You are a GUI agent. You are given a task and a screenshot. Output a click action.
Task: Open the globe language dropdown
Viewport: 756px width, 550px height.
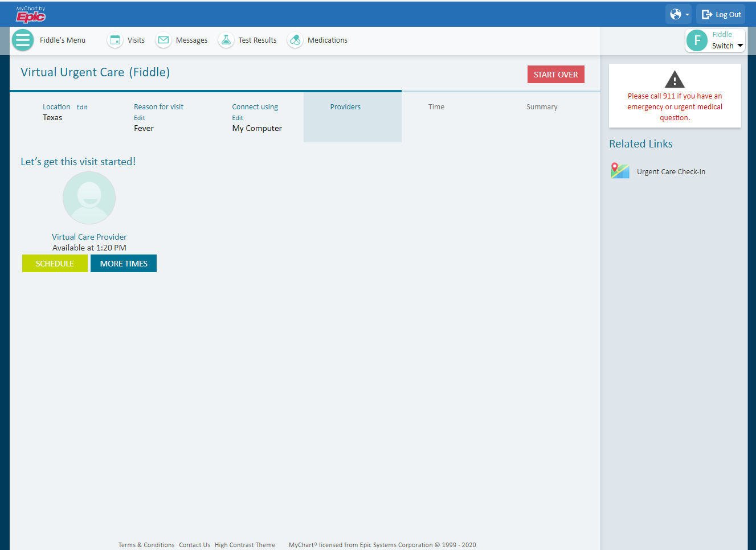678,14
